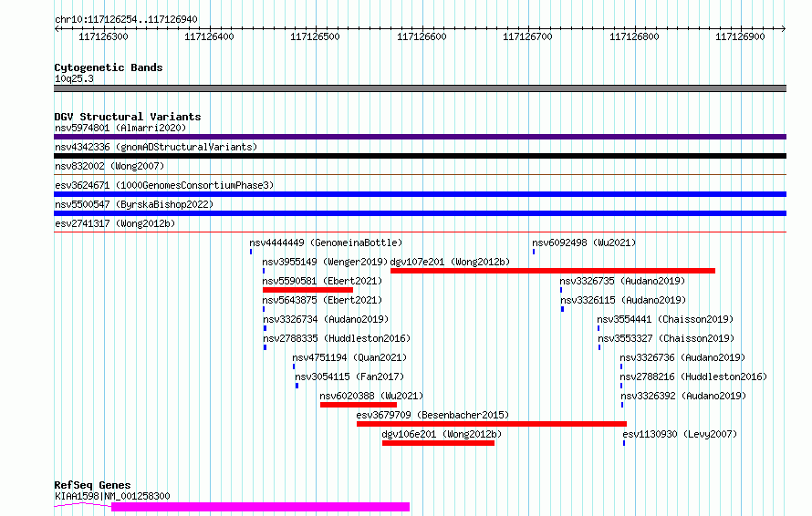Click the Cytogenetic Bands track title

pyautogui.click(x=109, y=67)
